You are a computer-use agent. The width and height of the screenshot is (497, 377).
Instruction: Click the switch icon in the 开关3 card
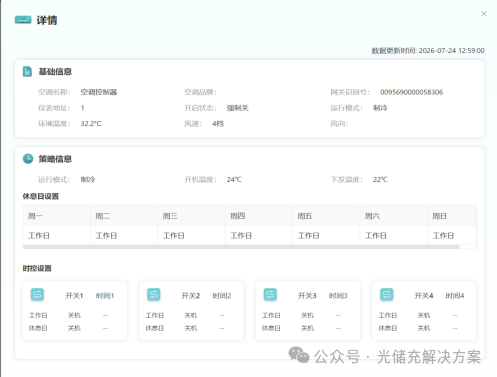(270, 295)
